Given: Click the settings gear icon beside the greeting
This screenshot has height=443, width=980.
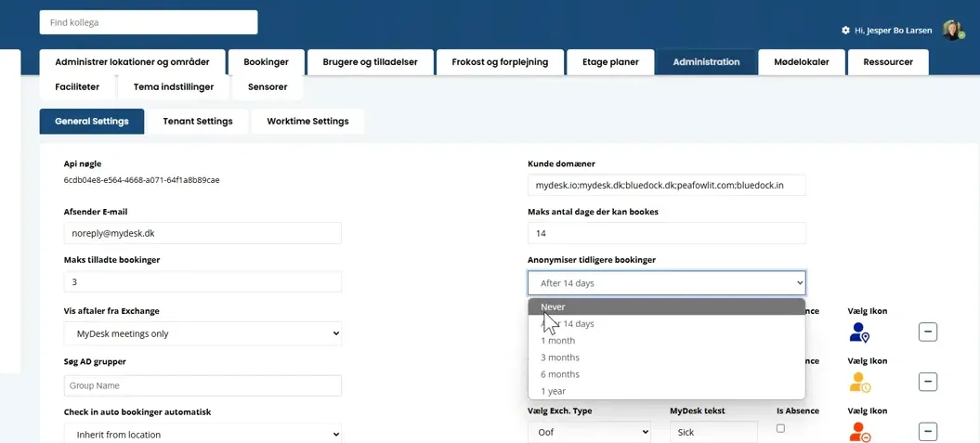Looking at the screenshot, I should click(x=845, y=30).
